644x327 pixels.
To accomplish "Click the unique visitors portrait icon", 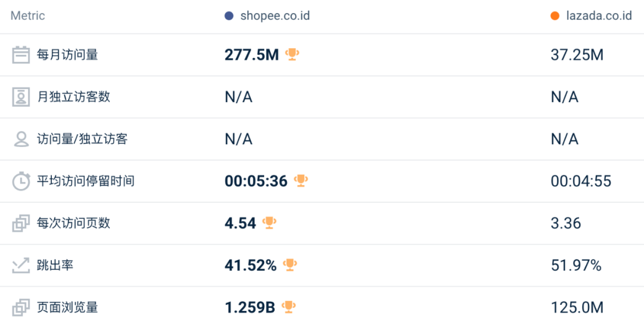I will pos(21,97).
